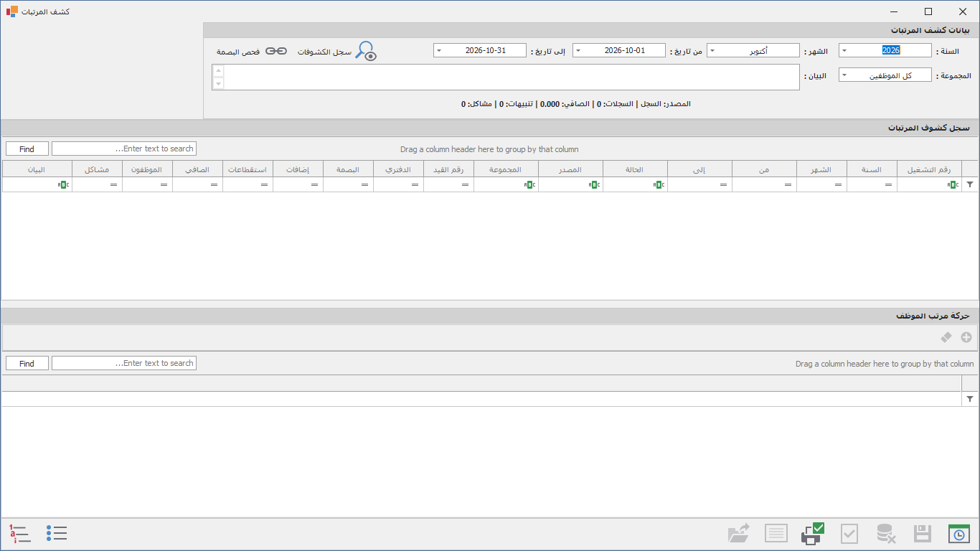Click the bulleted list icon at bottom left
Screen dimensions: 980x551
tap(57, 533)
